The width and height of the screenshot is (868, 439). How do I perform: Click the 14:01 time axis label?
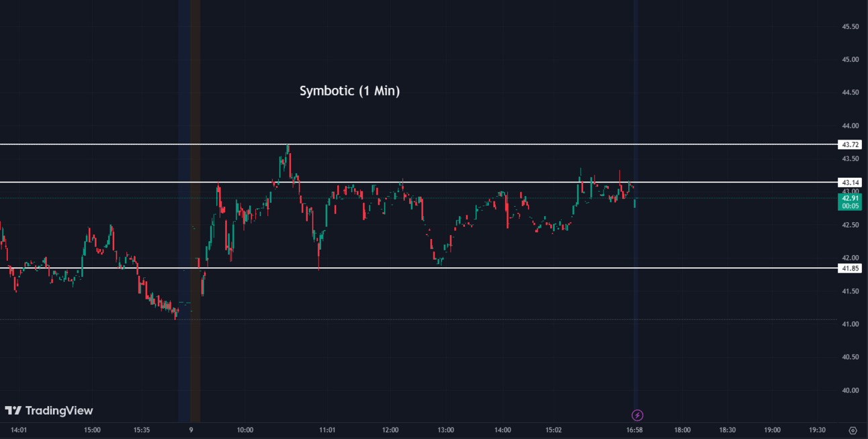click(x=19, y=430)
